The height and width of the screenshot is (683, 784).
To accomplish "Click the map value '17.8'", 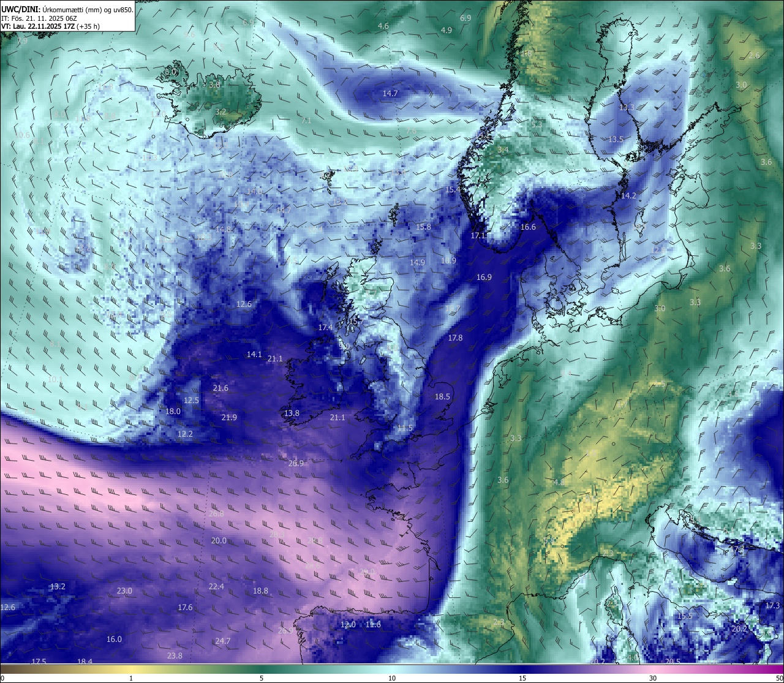I will click(455, 338).
